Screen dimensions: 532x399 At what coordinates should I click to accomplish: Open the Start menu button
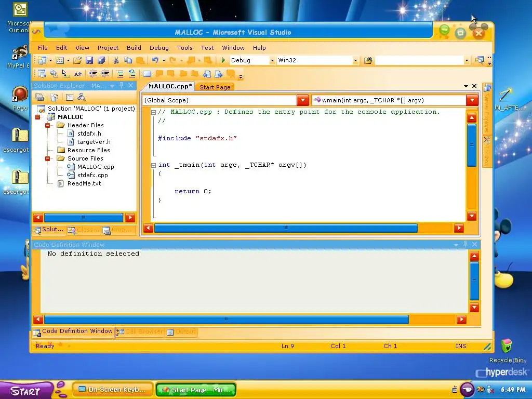click(26, 391)
